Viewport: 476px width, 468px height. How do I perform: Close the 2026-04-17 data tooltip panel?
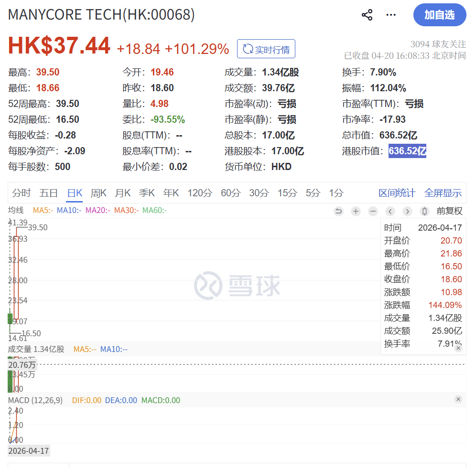(x=458, y=348)
